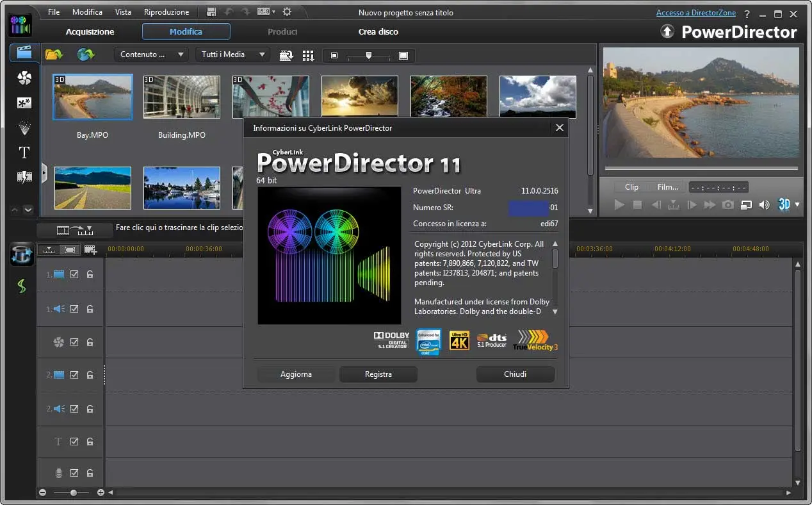
Task: Open the Particle Room icon
Action: (x=24, y=128)
